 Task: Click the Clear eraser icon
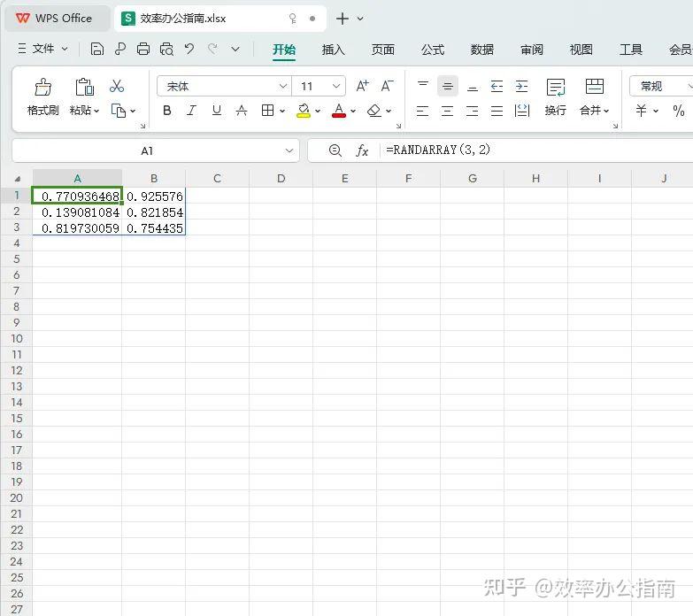tap(374, 111)
